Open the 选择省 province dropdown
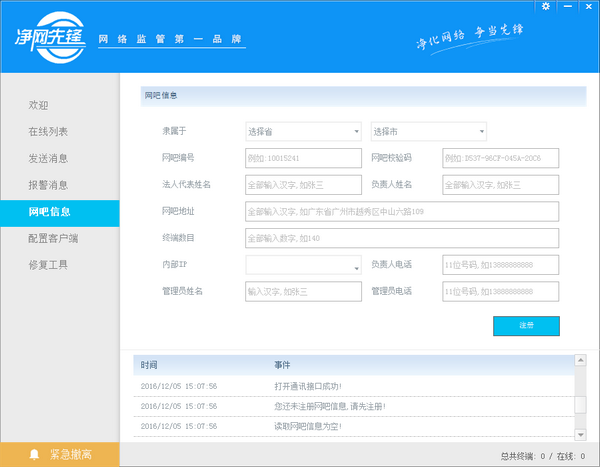Screen dimensions: 600x467 [303, 131]
